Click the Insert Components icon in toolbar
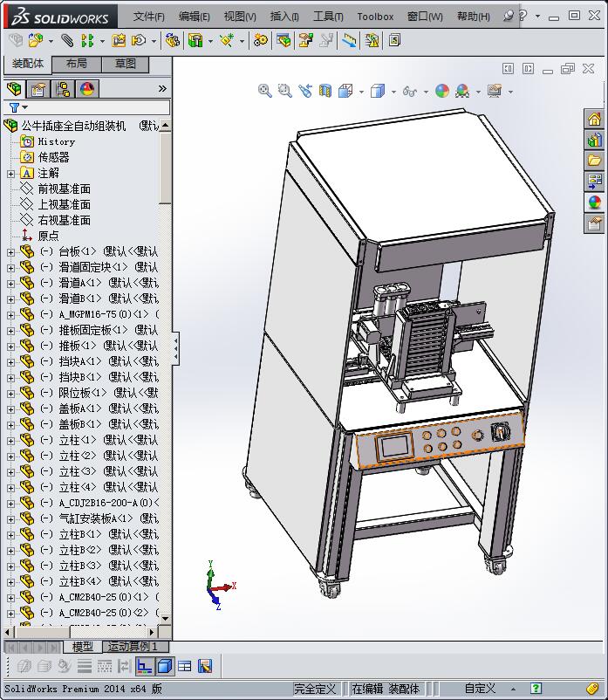608x700 pixels. coord(35,41)
